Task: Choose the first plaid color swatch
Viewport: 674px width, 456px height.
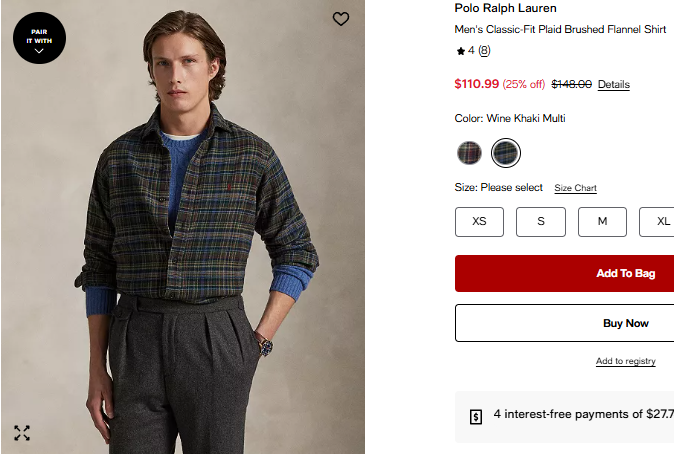Action: tap(469, 153)
